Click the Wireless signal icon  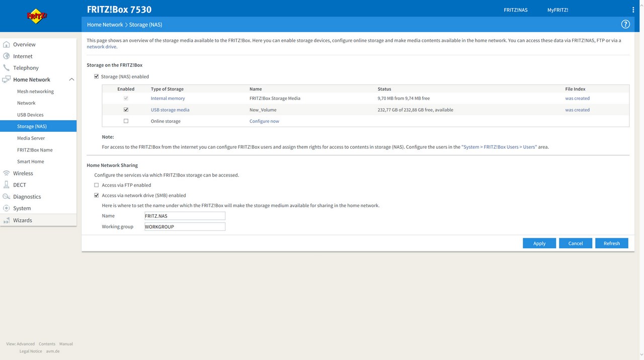7,173
